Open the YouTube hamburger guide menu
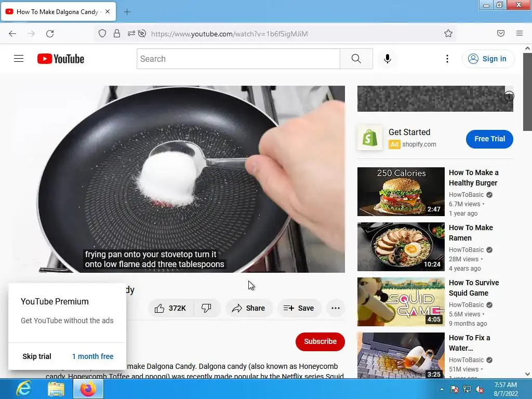This screenshot has height=399, width=532. pos(19,59)
